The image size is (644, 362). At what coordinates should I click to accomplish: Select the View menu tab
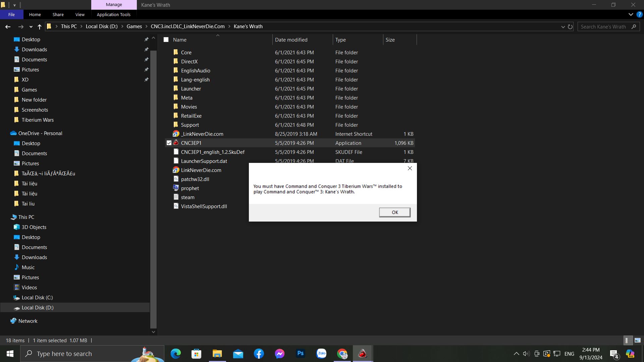click(79, 15)
